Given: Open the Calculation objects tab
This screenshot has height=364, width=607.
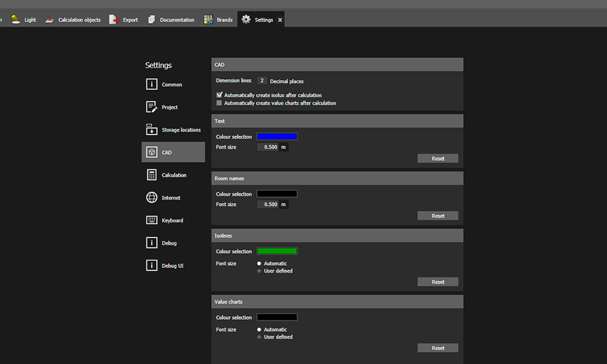Looking at the screenshot, I should (73, 20).
